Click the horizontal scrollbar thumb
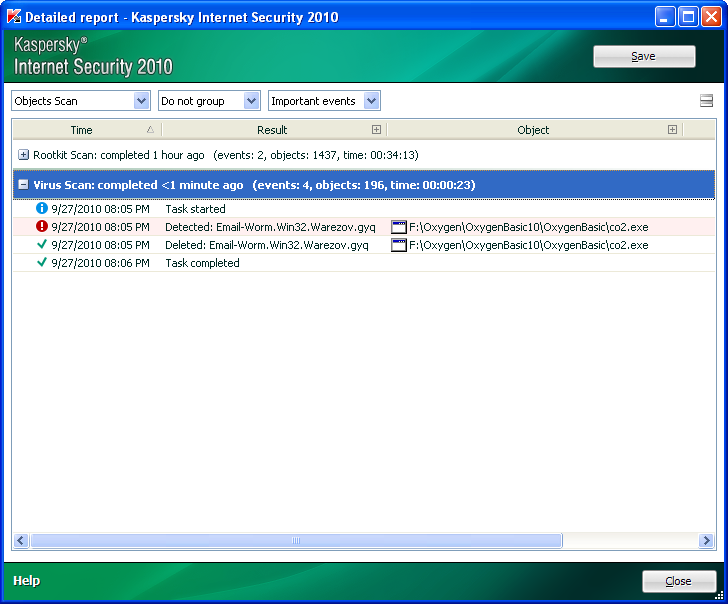This screenshot has width=728, height=604. [296, 540]
